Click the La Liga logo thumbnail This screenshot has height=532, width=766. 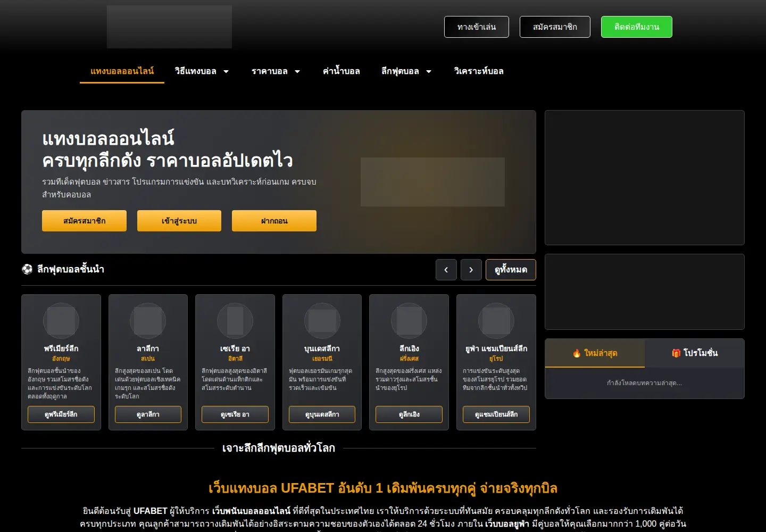[148, 321]
